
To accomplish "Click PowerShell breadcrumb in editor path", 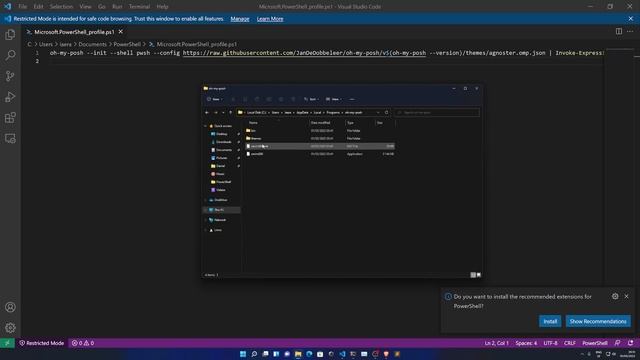I will click(x=127, y=44).
